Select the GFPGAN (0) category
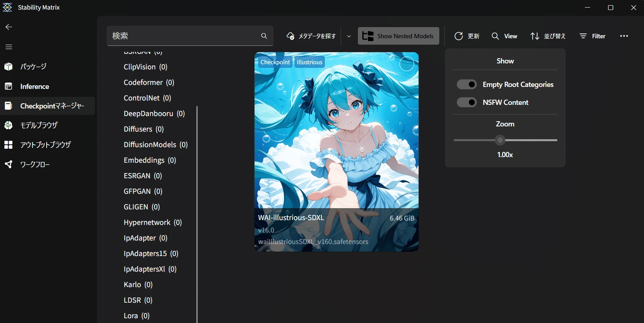Viewport: 644px width, 323px height. tap(143, 191)
